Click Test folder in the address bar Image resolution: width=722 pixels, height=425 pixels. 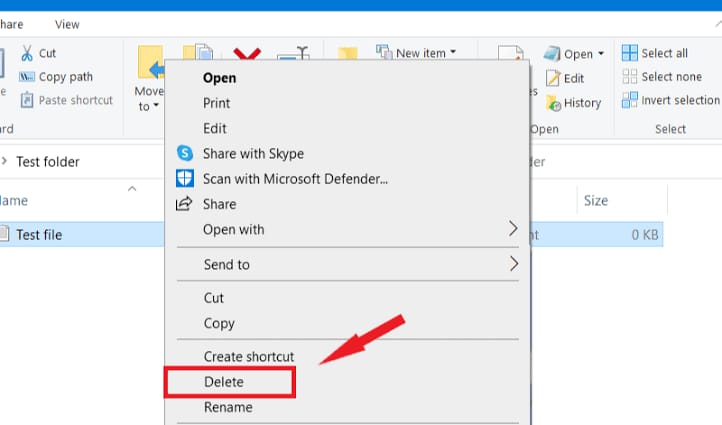pyautogui.click(x=48, y=162)
